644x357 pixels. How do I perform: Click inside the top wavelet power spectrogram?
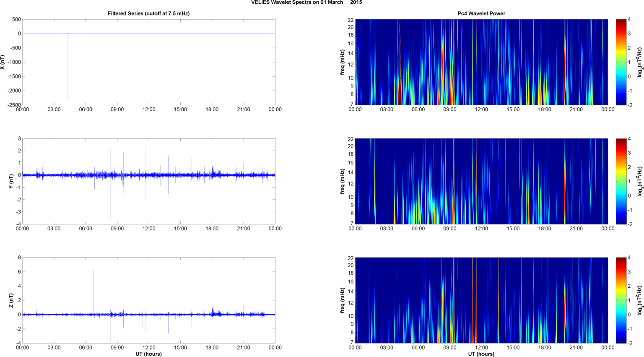click(481, 62)
